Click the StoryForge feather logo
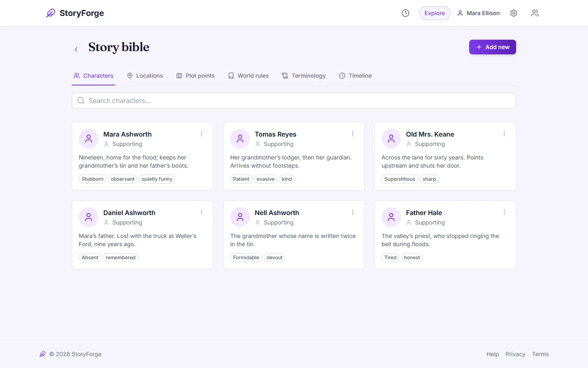 click(51, 13)
